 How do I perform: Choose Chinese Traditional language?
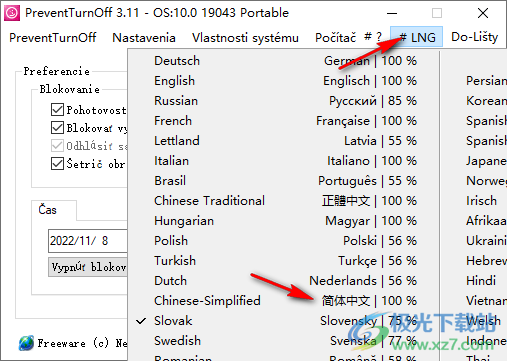(x=284, y=201)
